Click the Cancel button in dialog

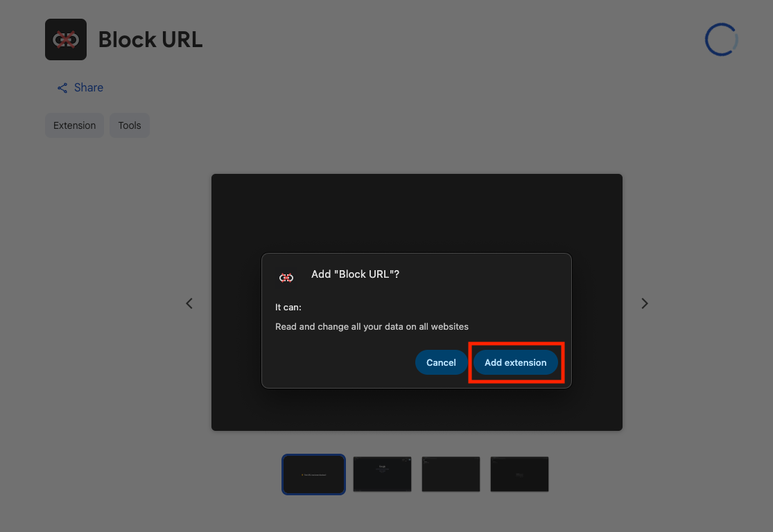[441, 362]
